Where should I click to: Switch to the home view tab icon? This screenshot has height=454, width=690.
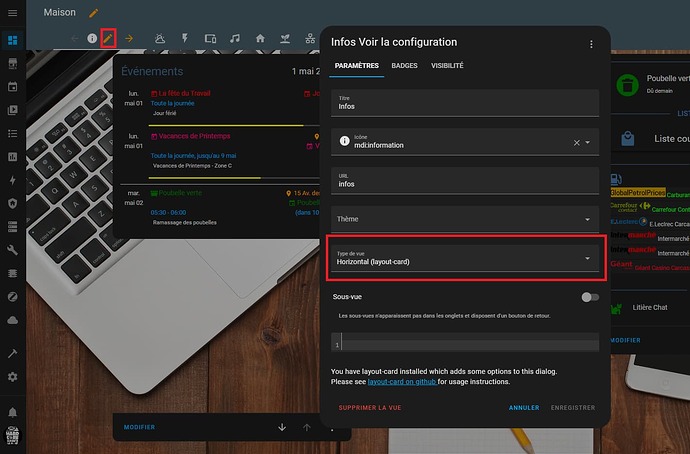pyautogui.click(x=260, y=38)
